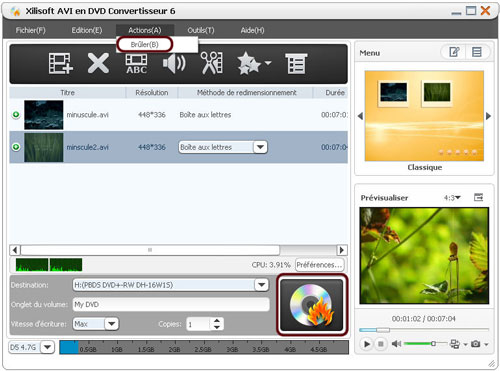Open the ABC subtitle tool
This screenshot has width=500, height=371.
click(136, 64)
